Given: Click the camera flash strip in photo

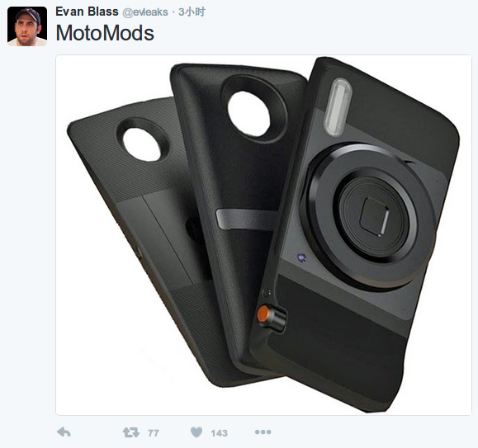Looking at the screenshot, I should pos(337,106).
